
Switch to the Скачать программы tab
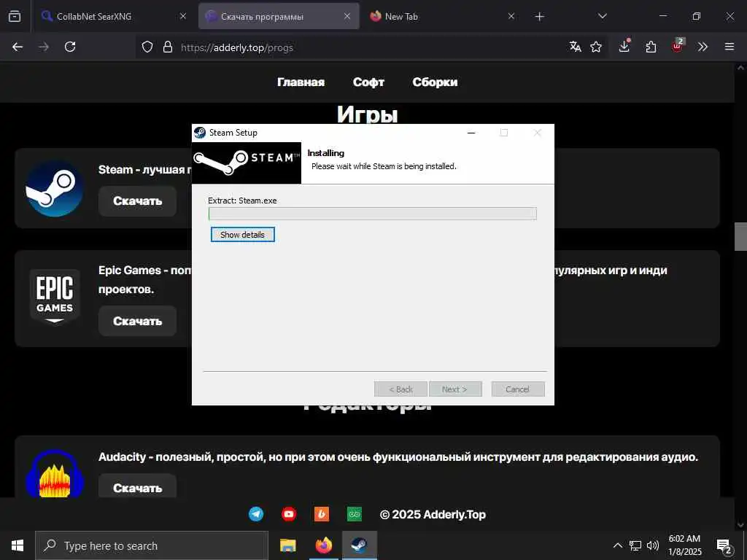tap(279, 16)
